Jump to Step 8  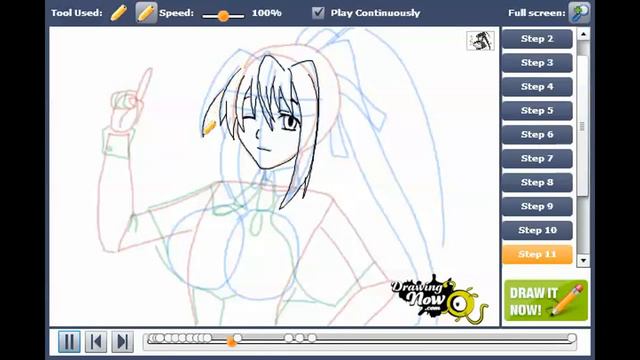click(x=537, y=182)
